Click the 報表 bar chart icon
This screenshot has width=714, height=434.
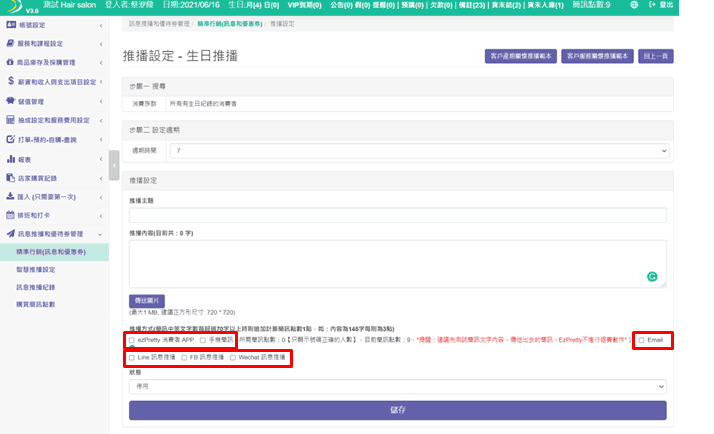tap(10, 158)
